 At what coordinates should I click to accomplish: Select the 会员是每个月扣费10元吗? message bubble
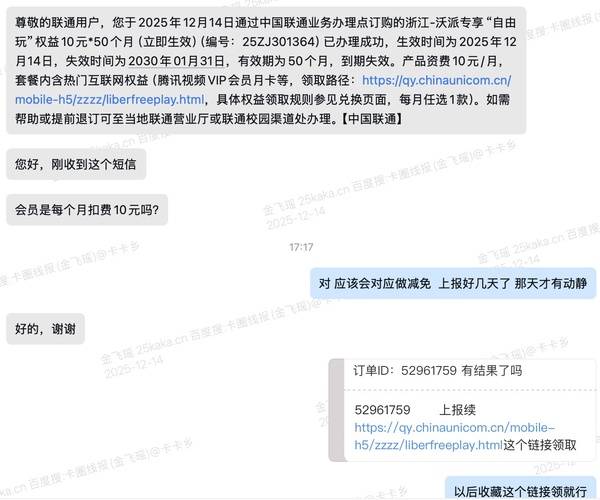87,210
